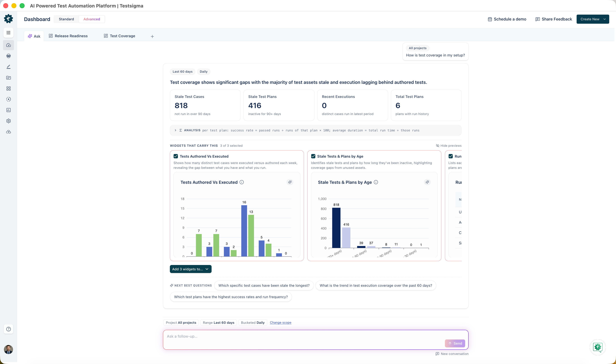Click the Change scope link

pyautogui.click(x=281, y=323)
